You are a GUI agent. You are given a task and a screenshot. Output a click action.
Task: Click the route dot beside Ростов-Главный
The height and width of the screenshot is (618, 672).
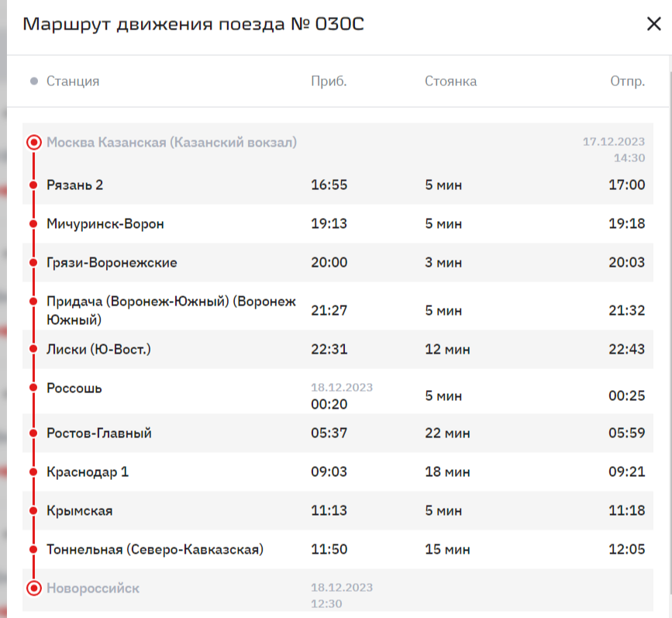33,433
